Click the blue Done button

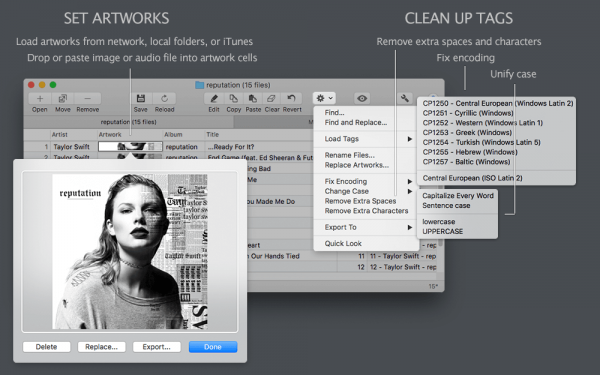point(213,347)
